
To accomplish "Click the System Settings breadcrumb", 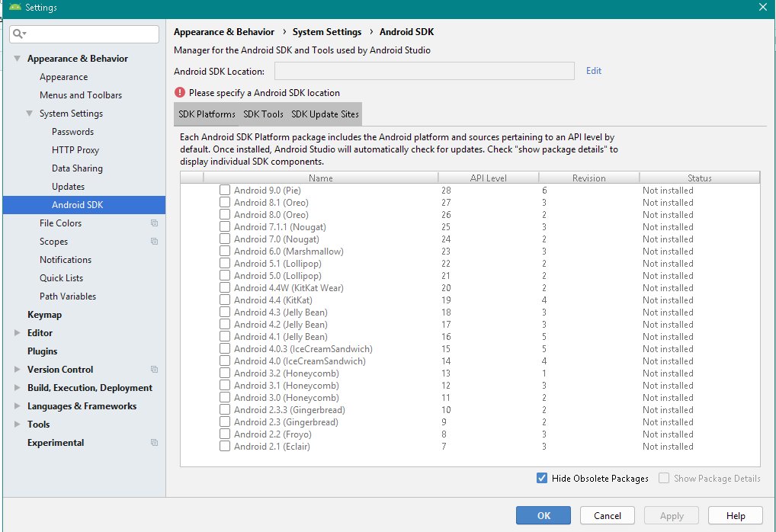I will [x=327, y=32].
